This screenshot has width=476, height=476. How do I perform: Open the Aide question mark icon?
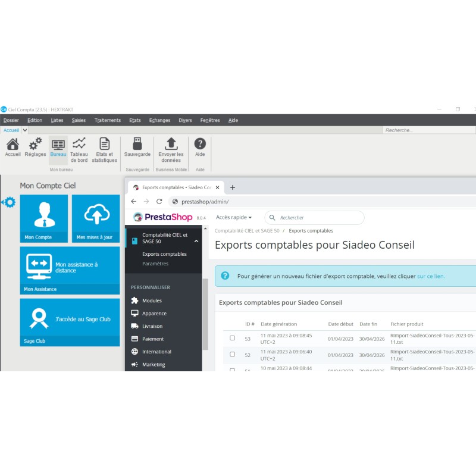click(200, 143)
